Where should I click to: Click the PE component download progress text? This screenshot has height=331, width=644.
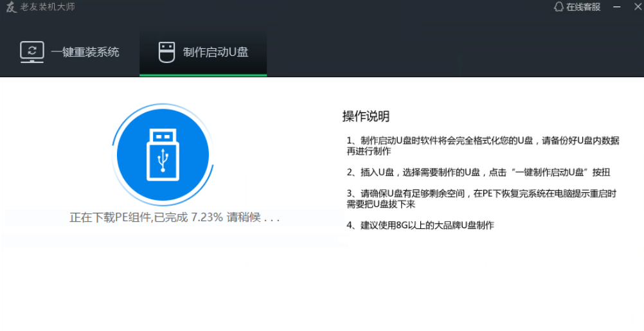pos(174,217)
